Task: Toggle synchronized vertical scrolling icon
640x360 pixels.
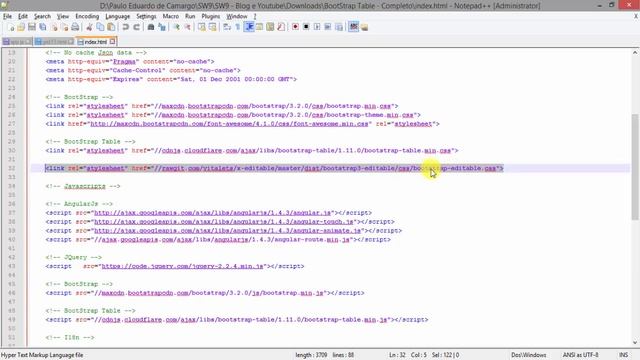Action: (x=202, y=27)
